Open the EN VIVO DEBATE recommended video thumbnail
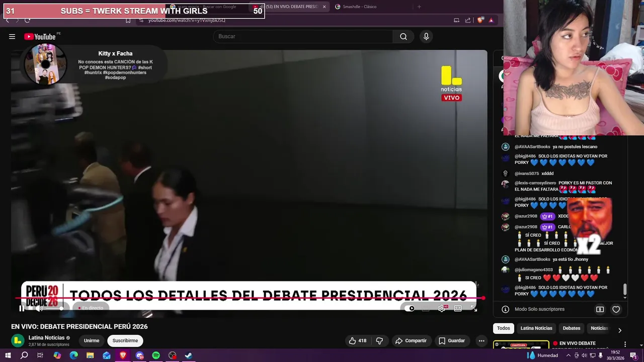Screen dimensions: 644x362 [x=521, y=344]
